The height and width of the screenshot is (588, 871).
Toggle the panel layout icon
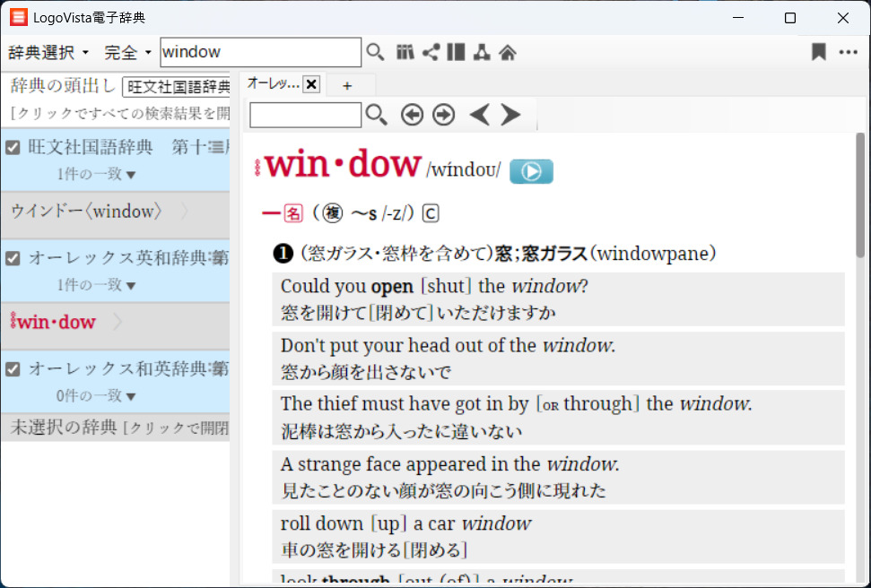456,53
